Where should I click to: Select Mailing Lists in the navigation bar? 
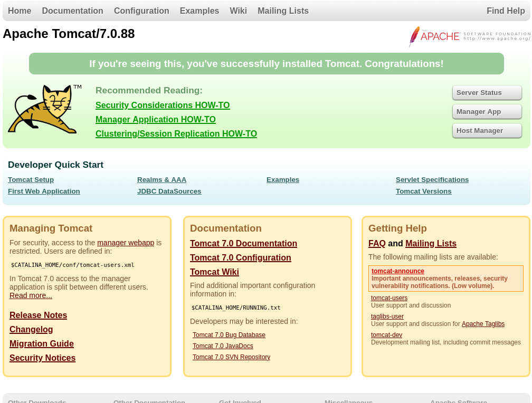point(283,11)
